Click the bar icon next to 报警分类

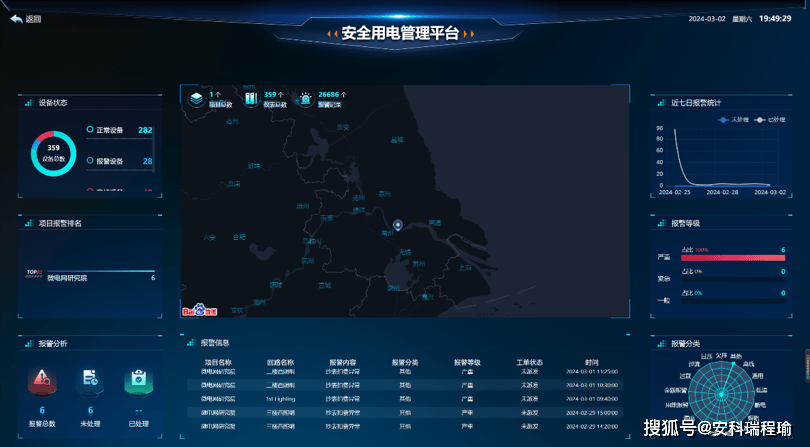[x=662, y=344]
